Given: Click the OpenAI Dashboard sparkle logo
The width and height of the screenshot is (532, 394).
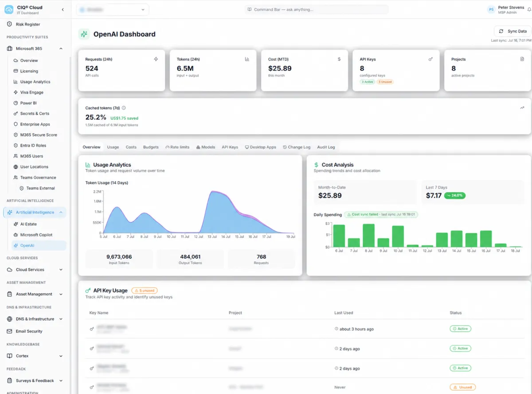Looking at the screenshot, I should point(84,34).
